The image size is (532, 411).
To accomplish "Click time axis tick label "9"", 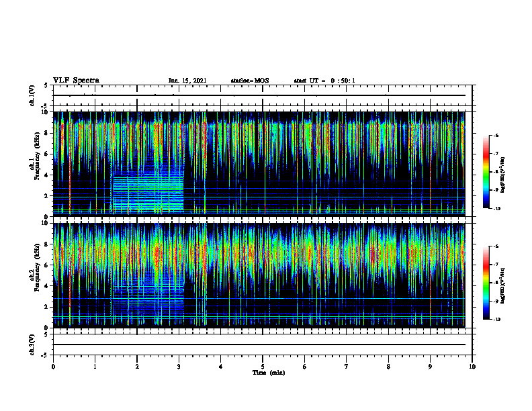I will click(430, 367).
